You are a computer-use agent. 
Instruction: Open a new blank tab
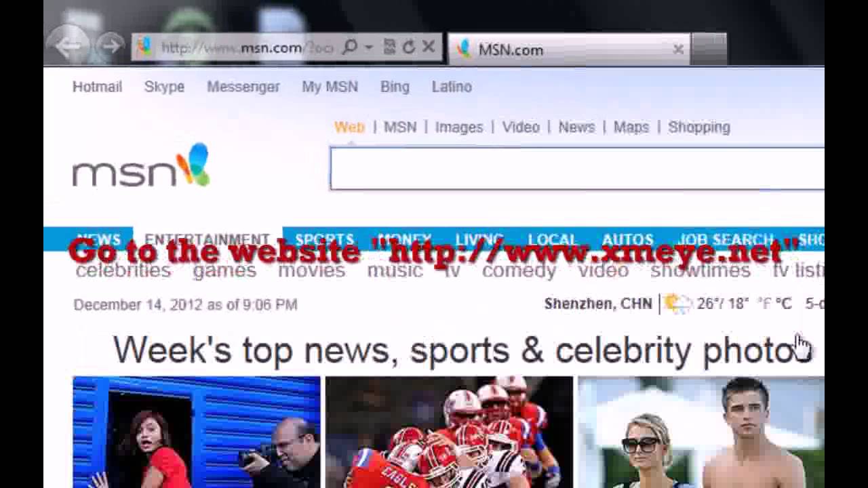(x=709, y=49)
